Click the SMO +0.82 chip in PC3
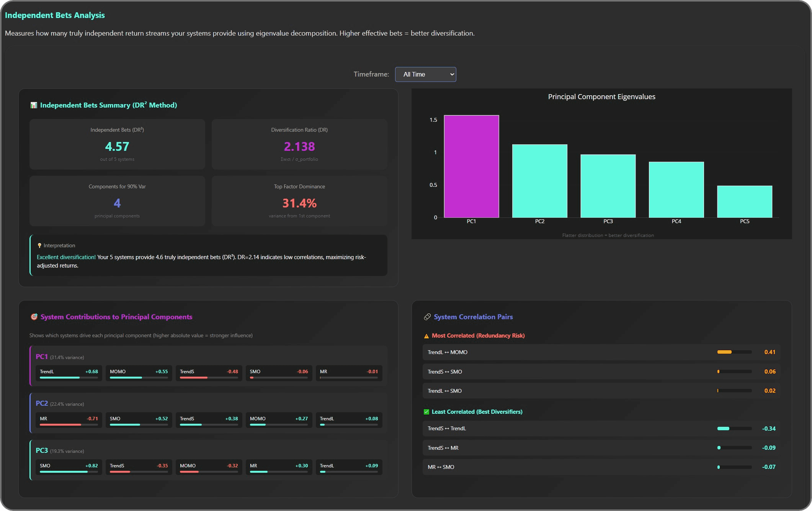 click(x=69, y=467)
